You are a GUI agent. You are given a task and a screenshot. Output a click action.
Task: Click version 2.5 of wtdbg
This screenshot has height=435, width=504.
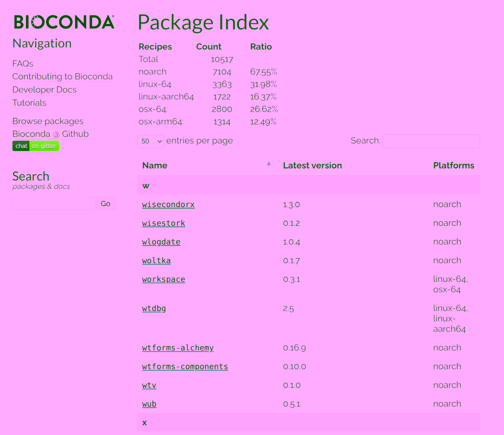coord(288,308)
